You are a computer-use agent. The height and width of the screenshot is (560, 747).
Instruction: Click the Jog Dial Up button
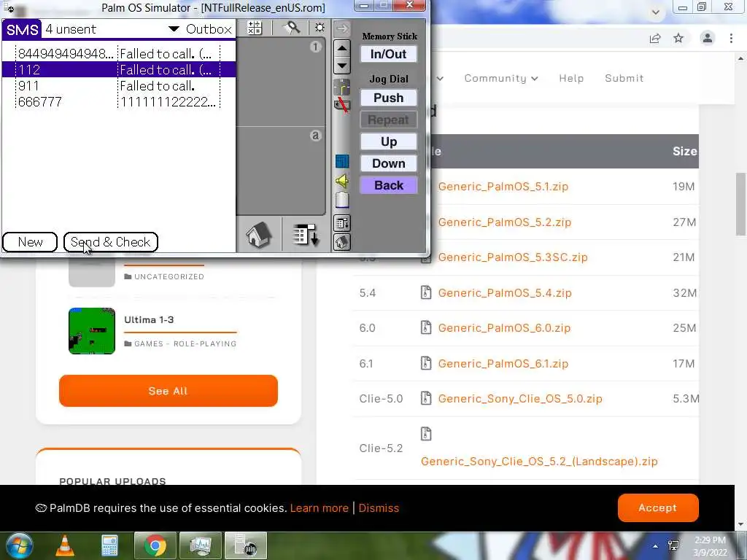pos(389,141)
